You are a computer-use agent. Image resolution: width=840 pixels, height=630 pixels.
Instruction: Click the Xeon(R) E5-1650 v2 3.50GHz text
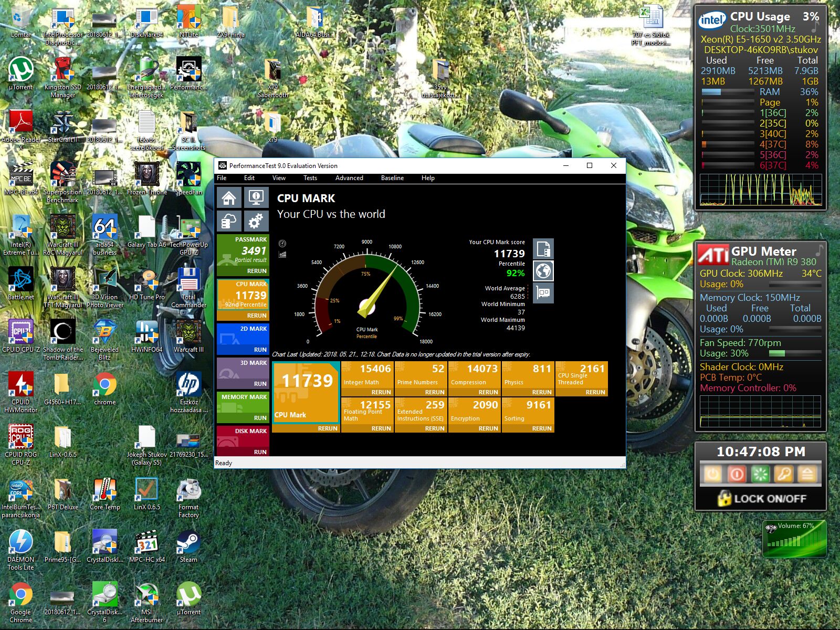(x=761, y=39)
